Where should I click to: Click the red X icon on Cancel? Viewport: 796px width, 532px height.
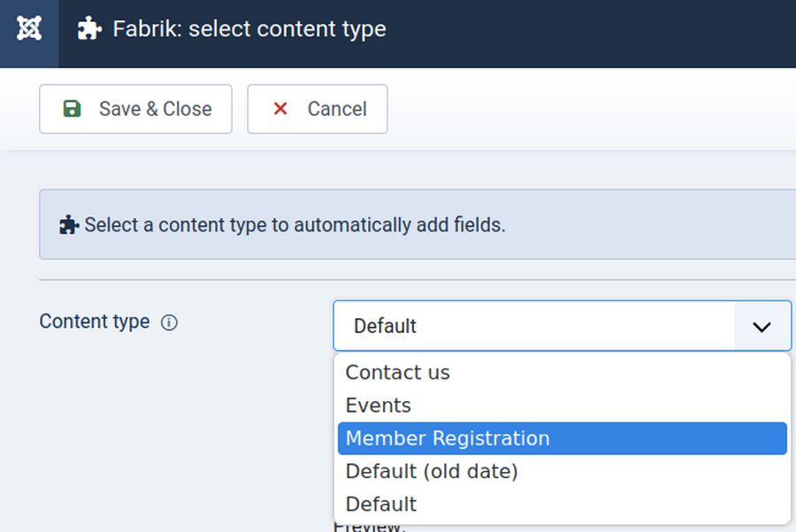[x=280, y=109]
